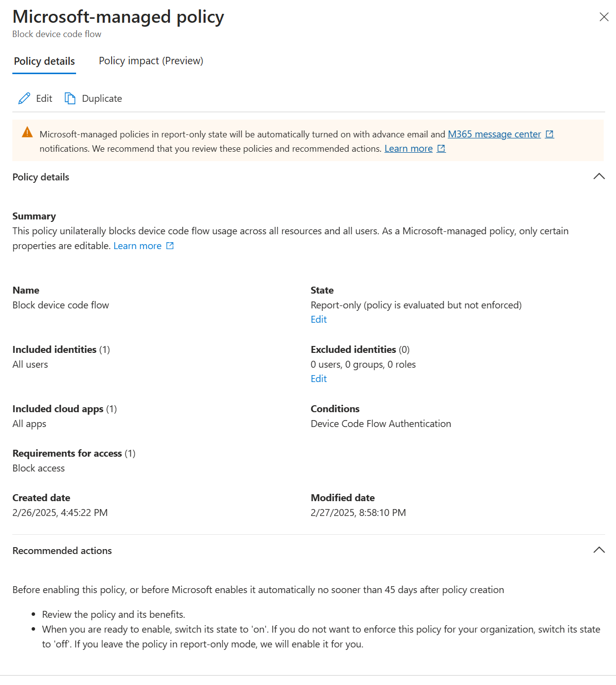Select the Policy details tab
Image resolution: width=616 pixels, height=685 pixels.
(x=44, y=61)
